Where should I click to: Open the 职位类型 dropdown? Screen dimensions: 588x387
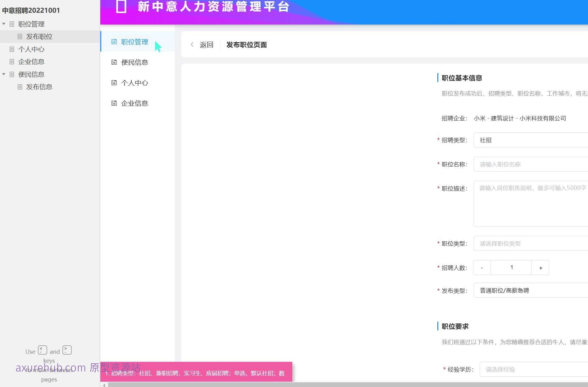531,243
